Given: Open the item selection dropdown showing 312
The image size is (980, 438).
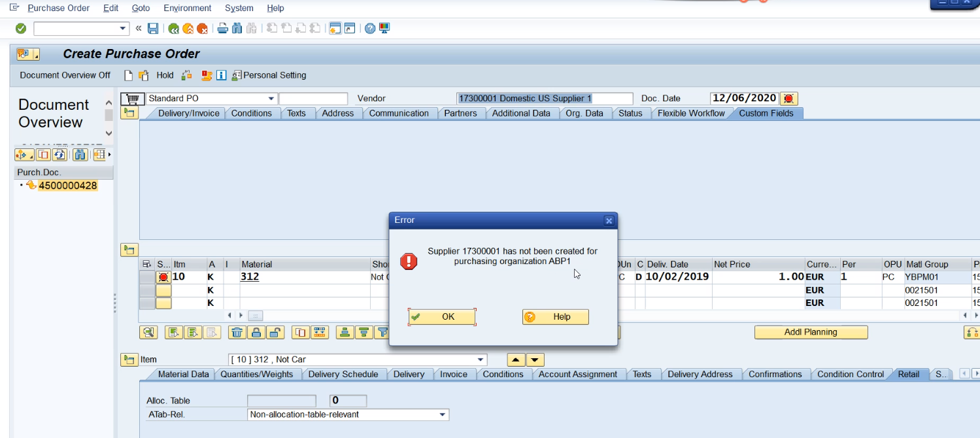Looking at the screenshot, I should click(481, 360).
